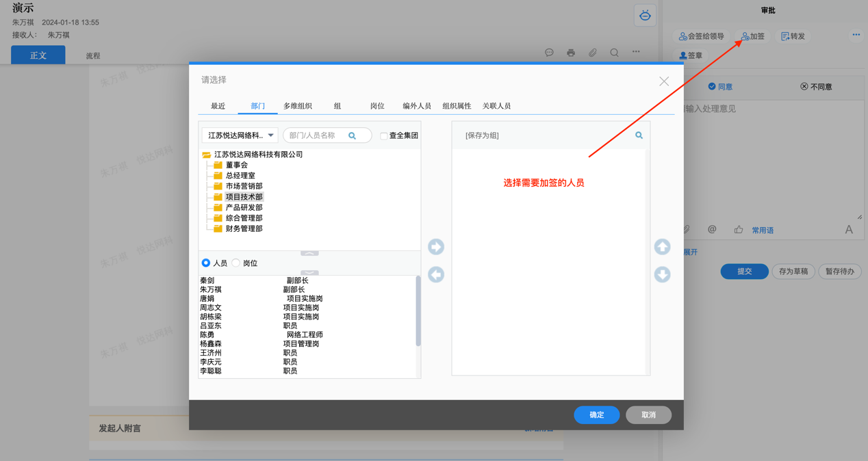Select 秦剑 from the personnel list

click(208, 280)
